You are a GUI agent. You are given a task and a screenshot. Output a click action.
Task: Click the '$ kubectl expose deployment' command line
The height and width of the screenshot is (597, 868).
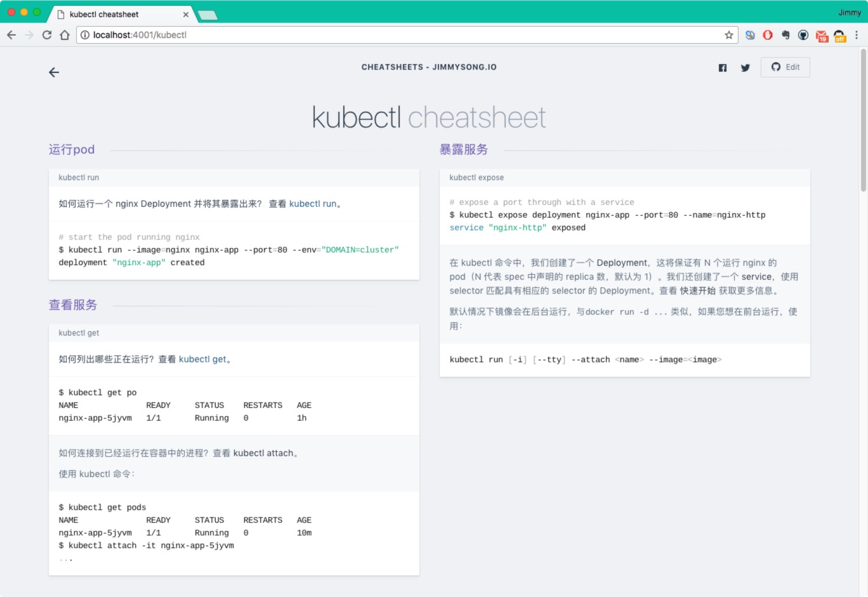point(608,215)
